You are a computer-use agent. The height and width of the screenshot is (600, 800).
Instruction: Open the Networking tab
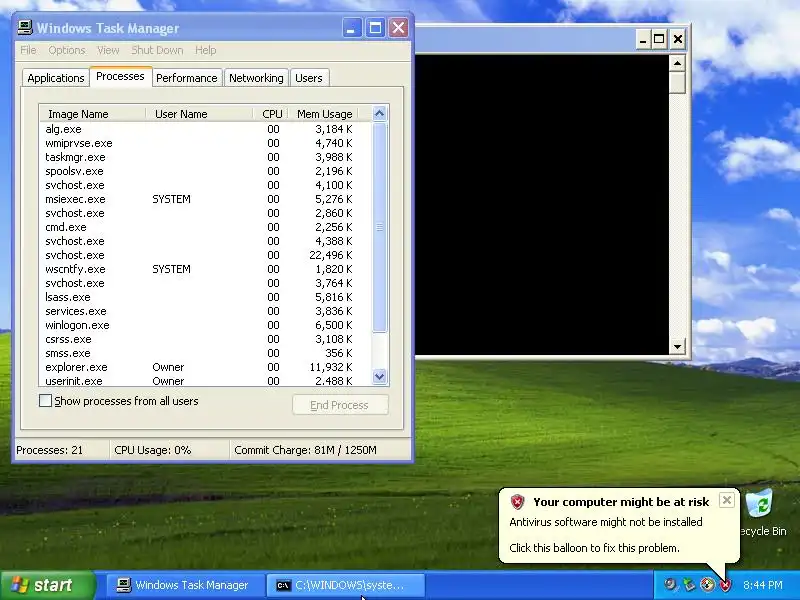click(x=256, y=78)
